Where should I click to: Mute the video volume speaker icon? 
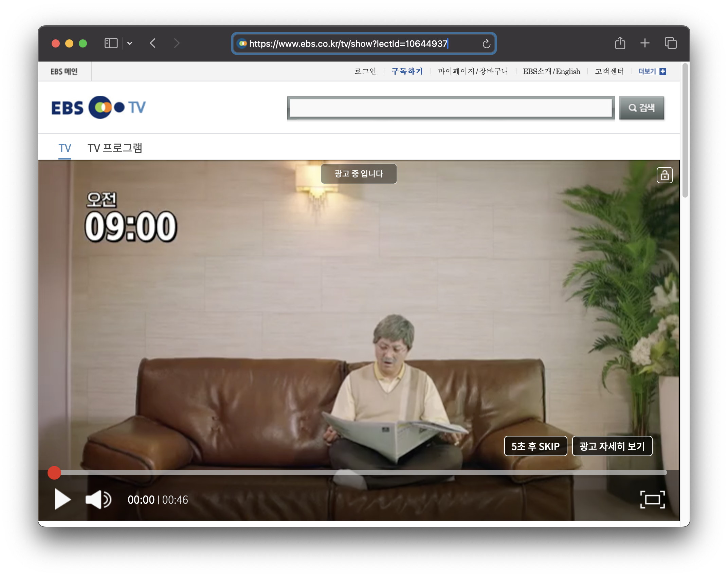[x=98, y=499]
